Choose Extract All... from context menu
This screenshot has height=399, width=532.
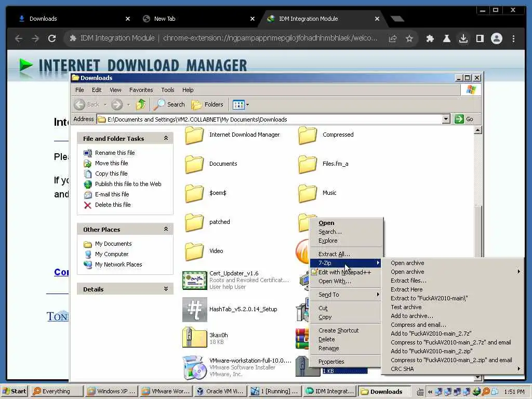tap(347, 254)
